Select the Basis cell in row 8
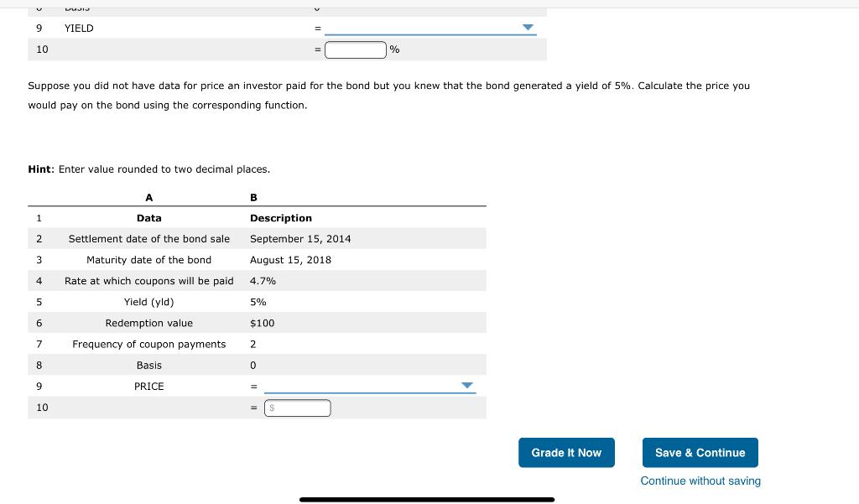 [x=148, y=365]
